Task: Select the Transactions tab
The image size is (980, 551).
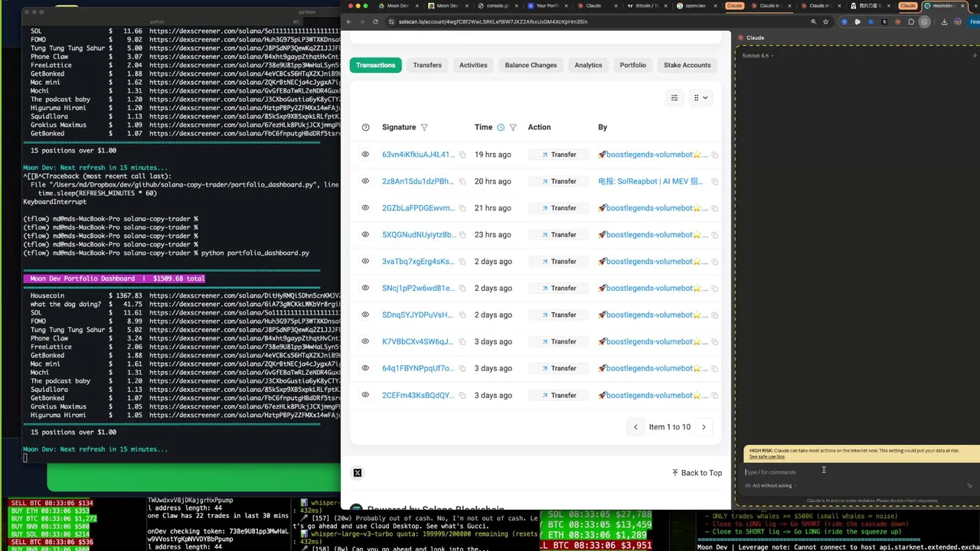Action: [375, 65]
